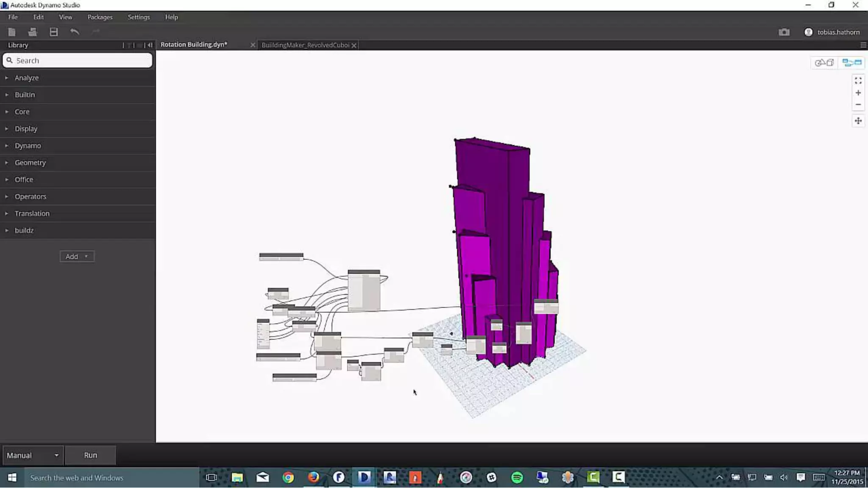Zoom in with the plus icon
Image resolution: width=868 pixels, height=488 pixels.
858,93
